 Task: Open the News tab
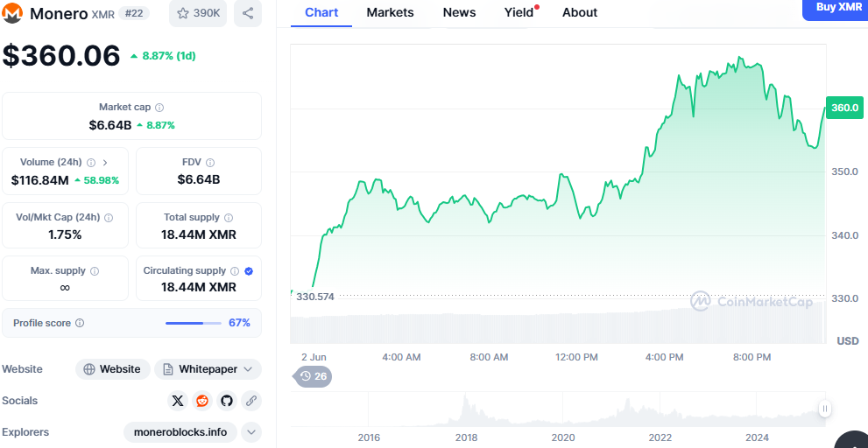click(x=459, y=12)
